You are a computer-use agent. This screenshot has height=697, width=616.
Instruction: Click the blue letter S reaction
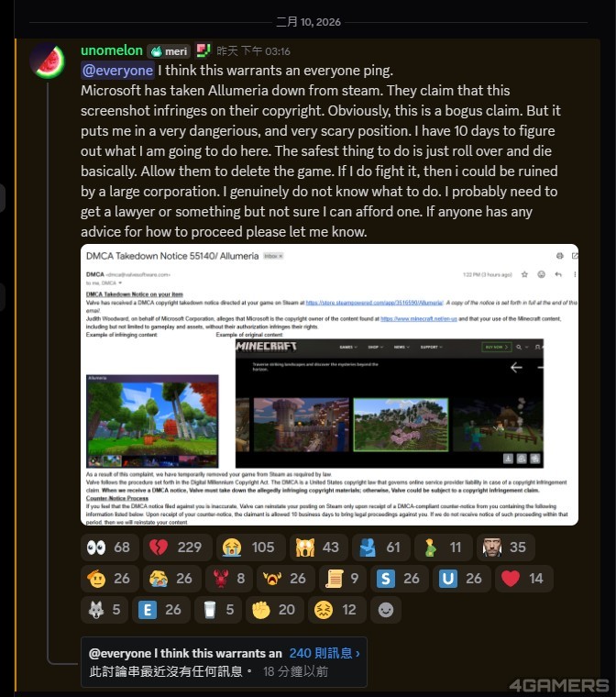pos(399,578)
